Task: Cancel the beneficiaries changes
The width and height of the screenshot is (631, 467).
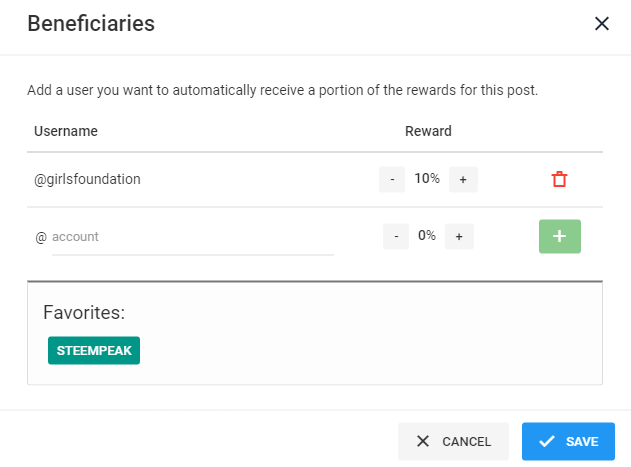Action: point(453,441)
